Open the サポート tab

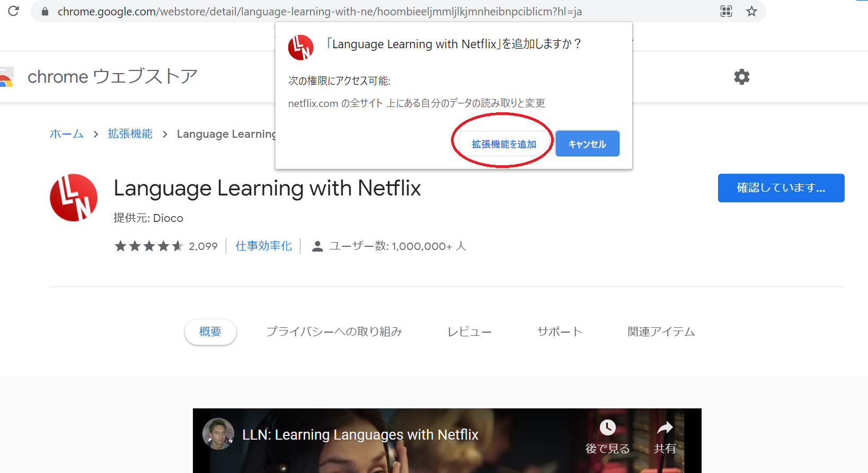560,332
